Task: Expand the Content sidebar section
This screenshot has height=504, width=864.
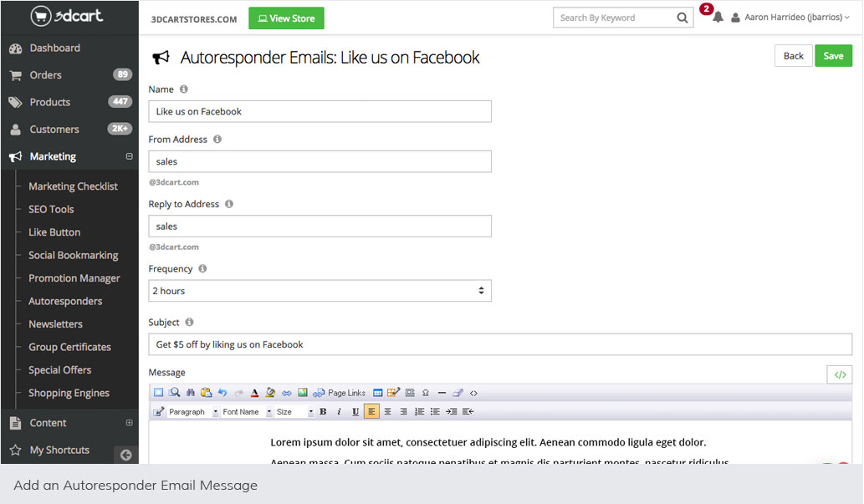Action: tap(129, 423)
